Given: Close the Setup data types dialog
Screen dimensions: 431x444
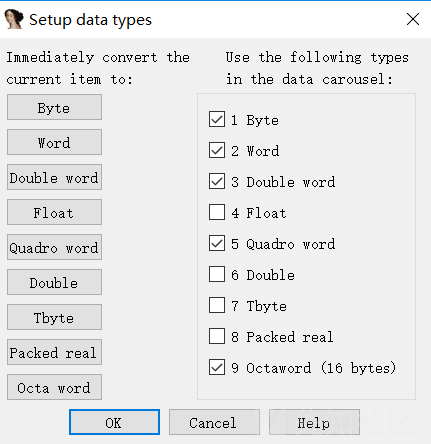Looking at the screenshot, I should (413, 19).
